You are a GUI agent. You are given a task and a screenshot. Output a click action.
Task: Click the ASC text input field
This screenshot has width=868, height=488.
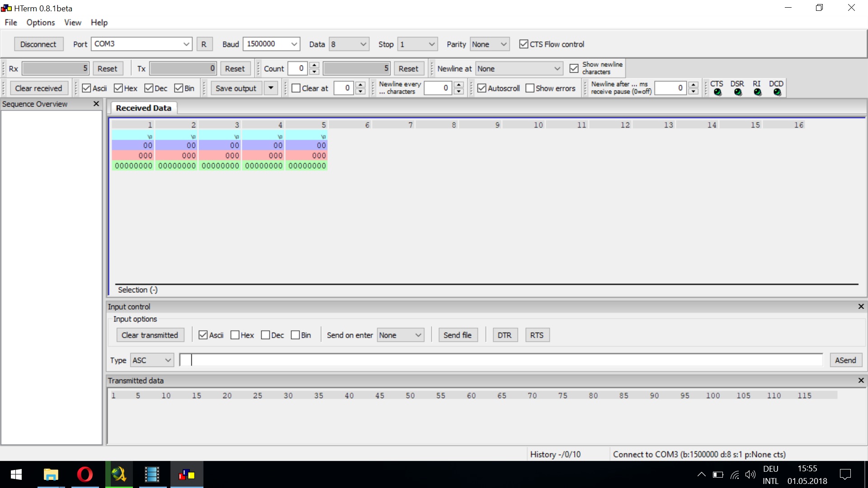501,360
